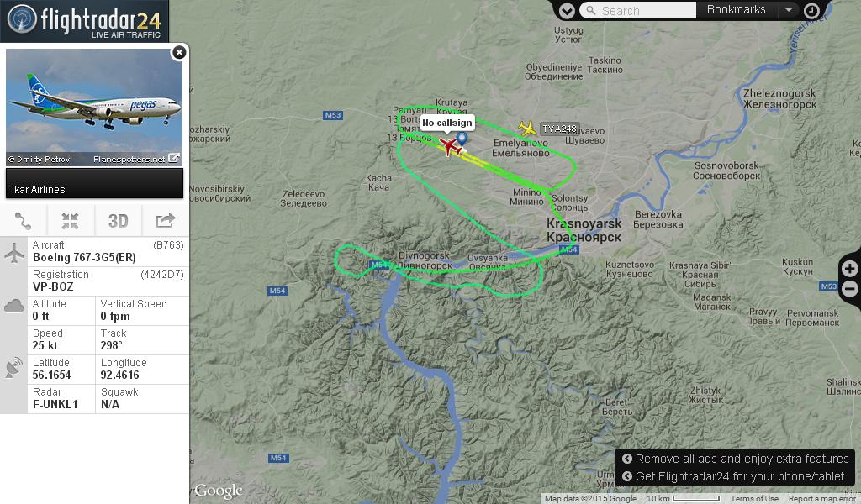Viewport: 861px width, 504px height.
Task: Click Get Flightradar24 for your phone/tablet
Action: [x=733, y=476]
